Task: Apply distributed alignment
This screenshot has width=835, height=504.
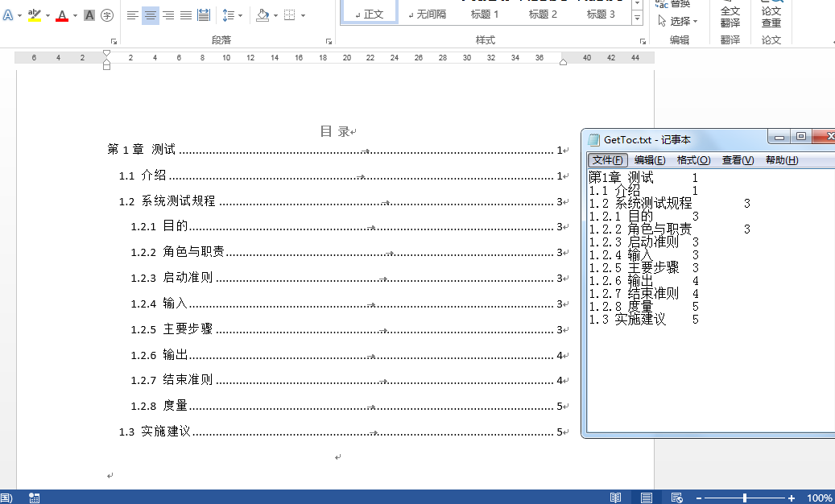Action: (204, 15)
